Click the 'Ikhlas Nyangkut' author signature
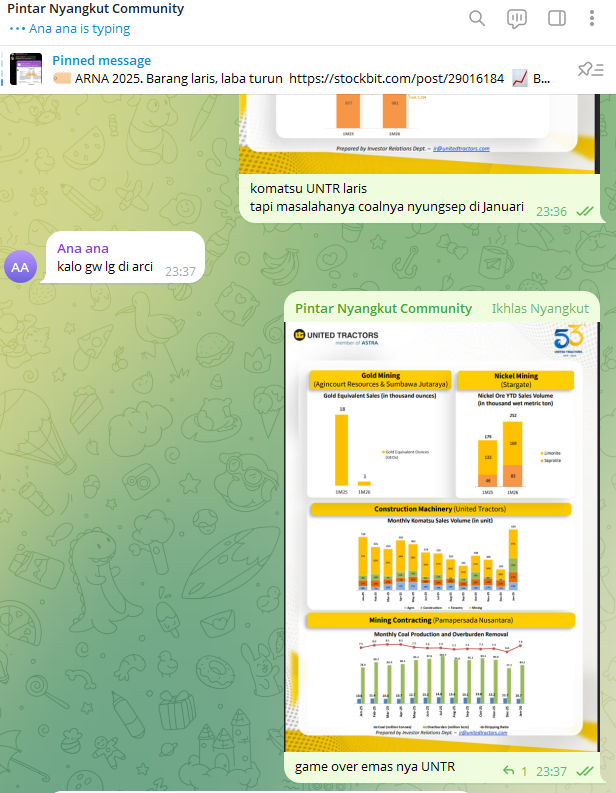This screenshot has height=793, width=616. point(540,309)
